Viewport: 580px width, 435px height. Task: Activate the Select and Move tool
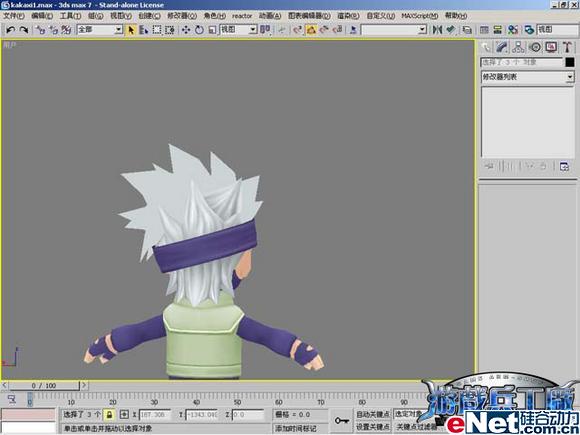click(x=186, y=30)
